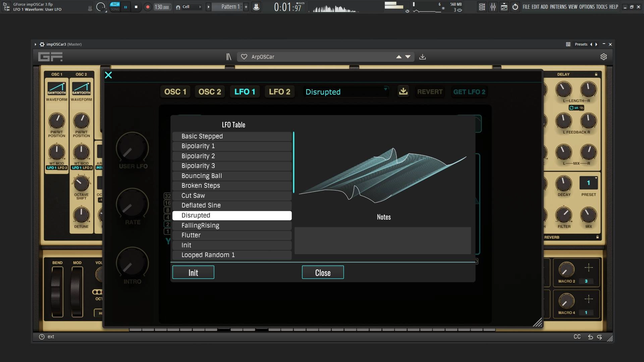Image resolution: width=644 pixels, height=362 pixels.
Task: Click OSC 1 sawtooth waveform icon
Action: coord(57,88)
